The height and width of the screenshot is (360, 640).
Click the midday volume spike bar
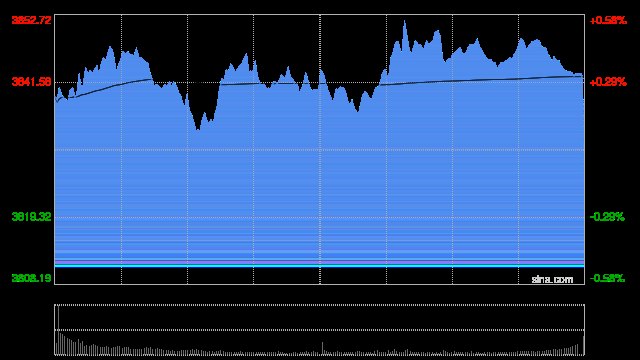(322, 348)
